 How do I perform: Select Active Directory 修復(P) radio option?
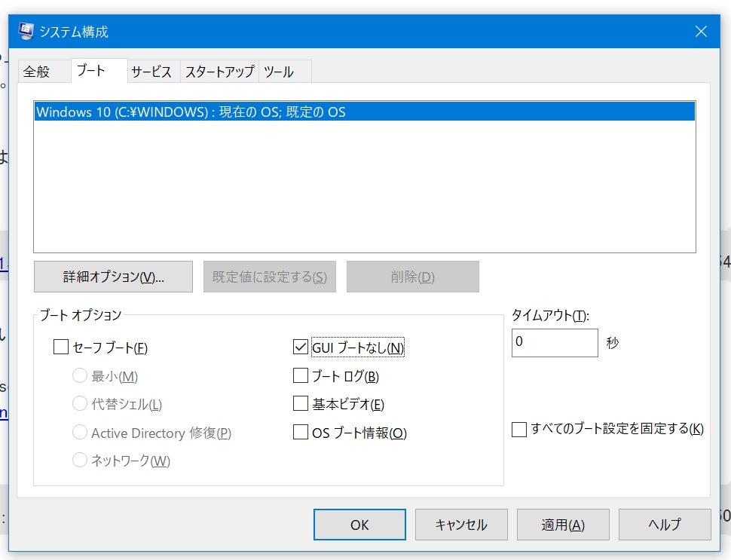pyautogui.click(x=80, y=433)
